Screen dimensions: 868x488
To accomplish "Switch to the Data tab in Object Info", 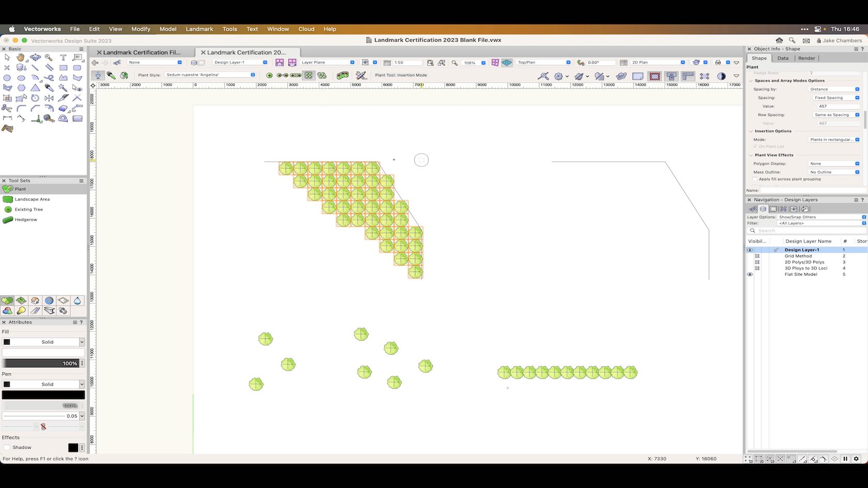I will coord(783,58).
